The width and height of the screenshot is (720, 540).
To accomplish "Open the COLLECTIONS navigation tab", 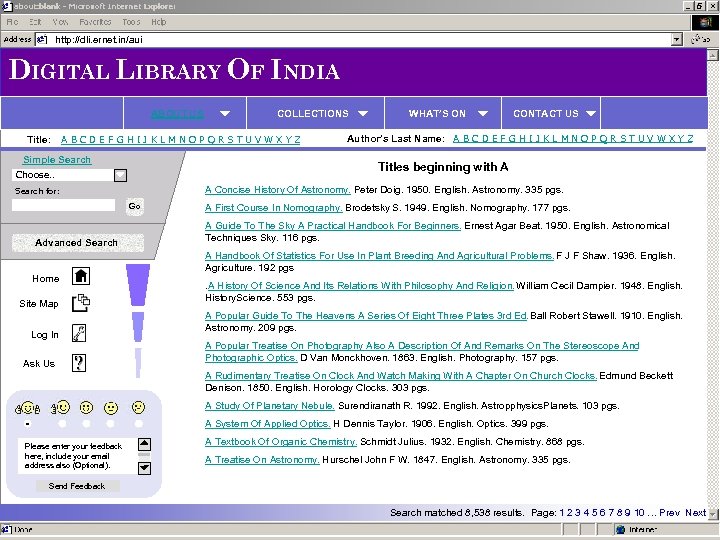I will (x=313, y=113).
